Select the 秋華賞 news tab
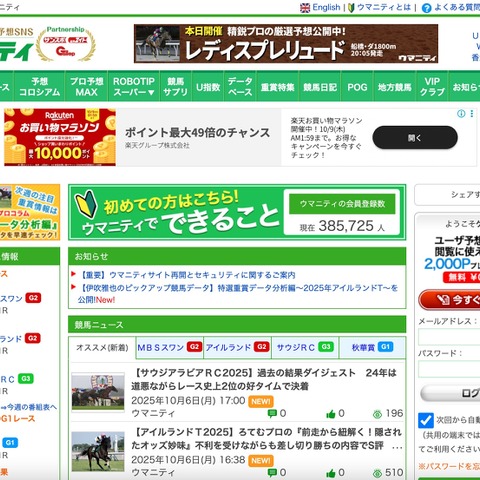Screen dimensions: 480x480 click(x=372, y=347)
